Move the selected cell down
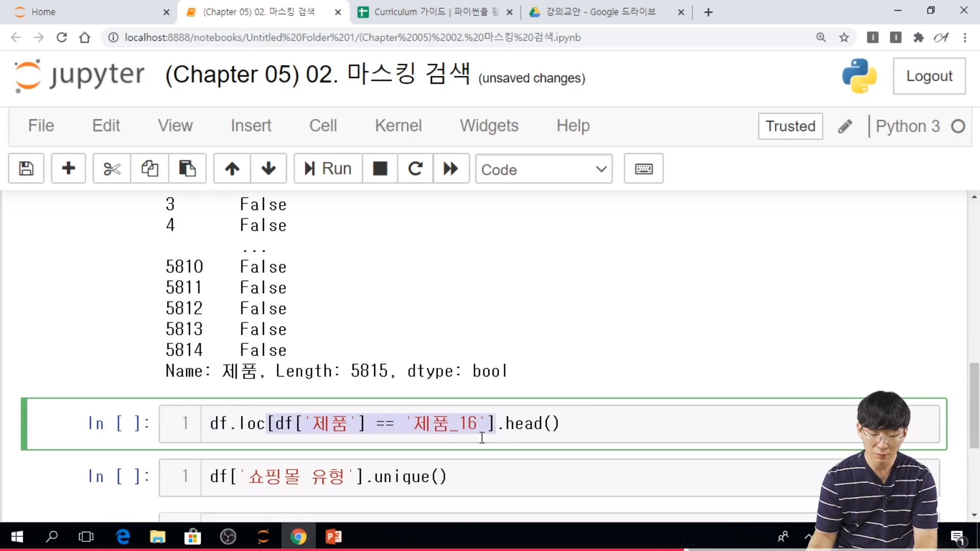 (268, 168)
